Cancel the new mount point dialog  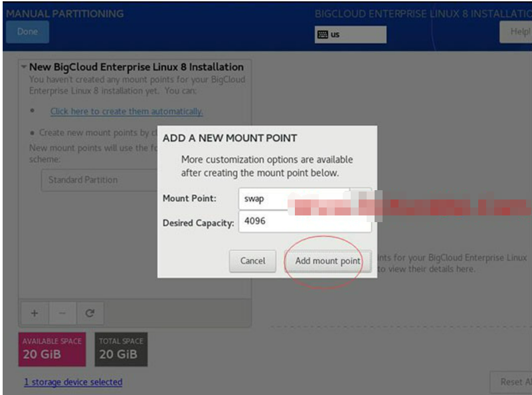tap(253, 261)
